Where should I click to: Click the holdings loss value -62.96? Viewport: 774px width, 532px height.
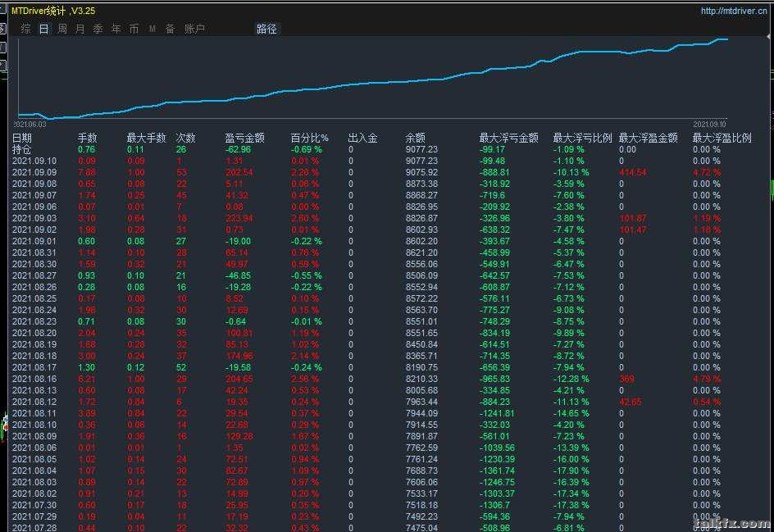click(238, 149)
